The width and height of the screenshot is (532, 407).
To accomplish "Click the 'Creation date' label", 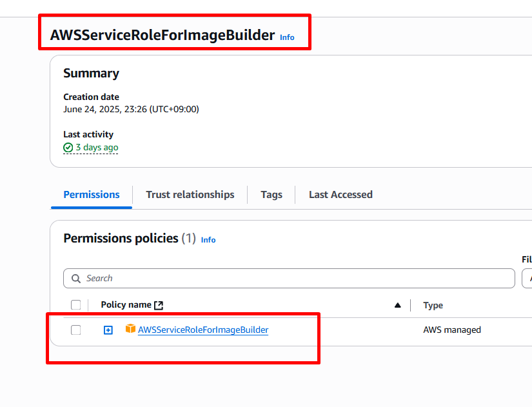I will tap(92, 97).
